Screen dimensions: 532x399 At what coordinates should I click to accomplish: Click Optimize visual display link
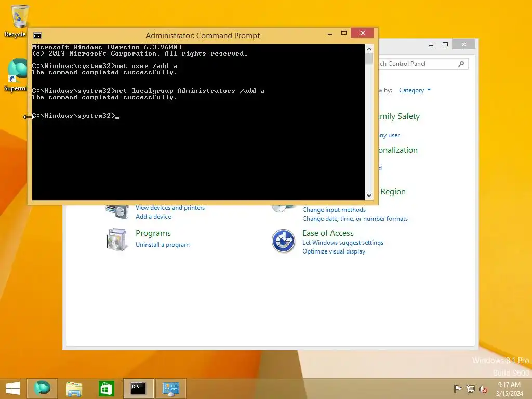point(334,251)
